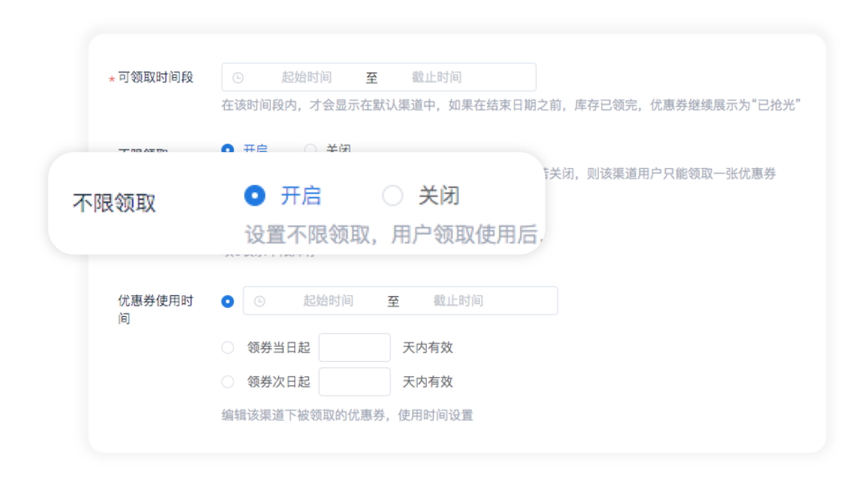868x497 pixels.
Task: Select the 领券次日起 validity option
Action: [x=227, y=381]
